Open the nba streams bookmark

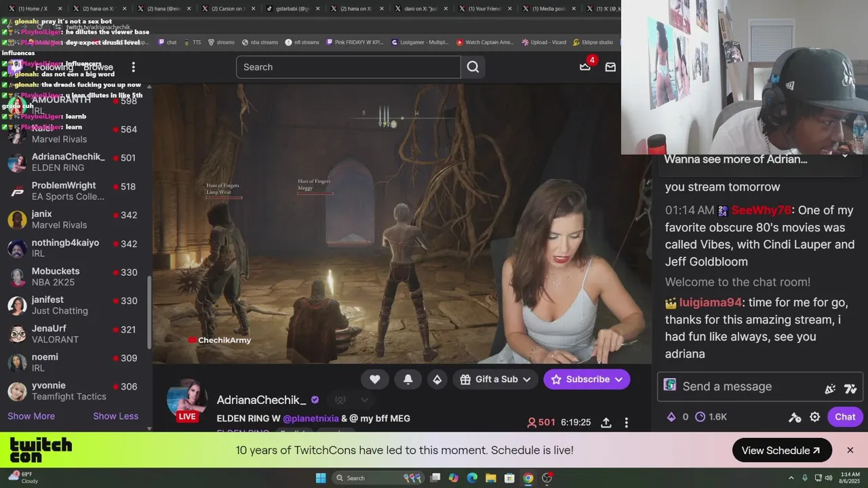[x=260, y=42]
